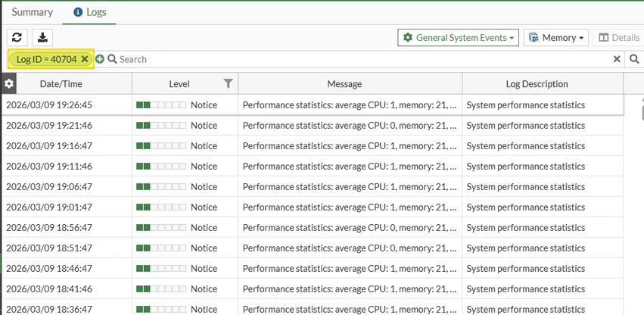Click the message in the 18:56:47 row
The width and height of the screenshot is (644, 315).
[350, 227]
